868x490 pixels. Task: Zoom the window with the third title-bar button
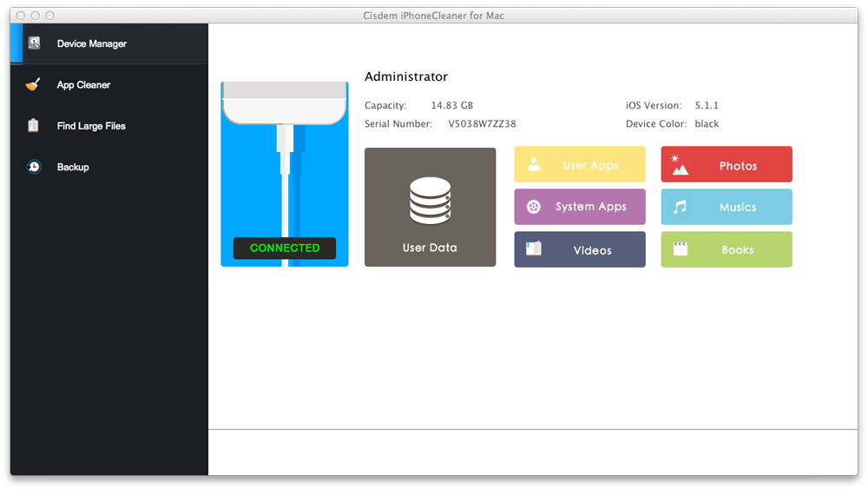point(49,16)
